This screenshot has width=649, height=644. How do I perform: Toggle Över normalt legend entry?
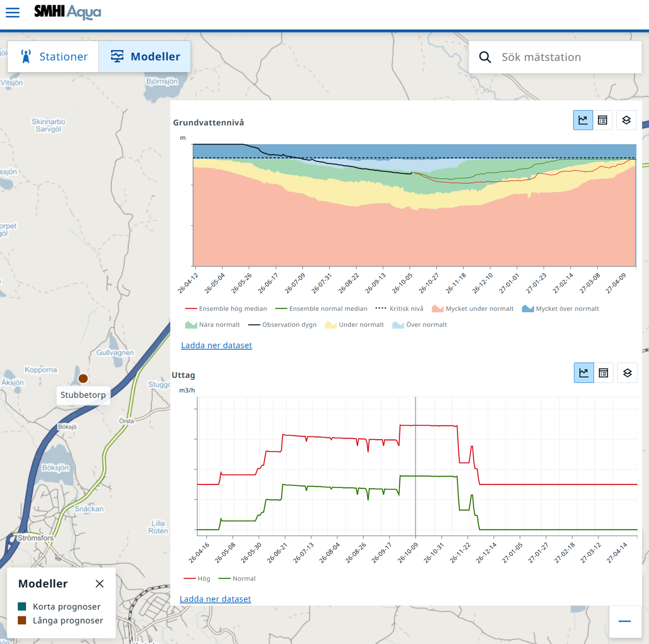click(x=420, y=325)
